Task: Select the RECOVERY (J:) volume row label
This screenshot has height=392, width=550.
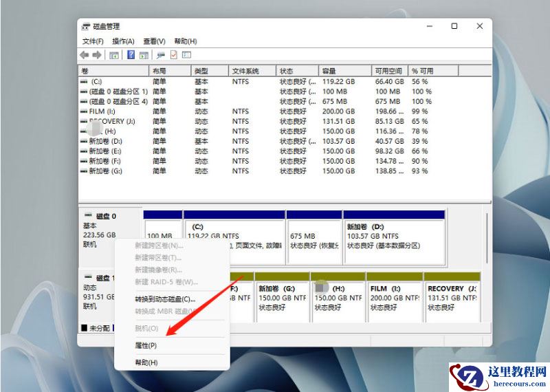Action: click(x=112, y=122)
